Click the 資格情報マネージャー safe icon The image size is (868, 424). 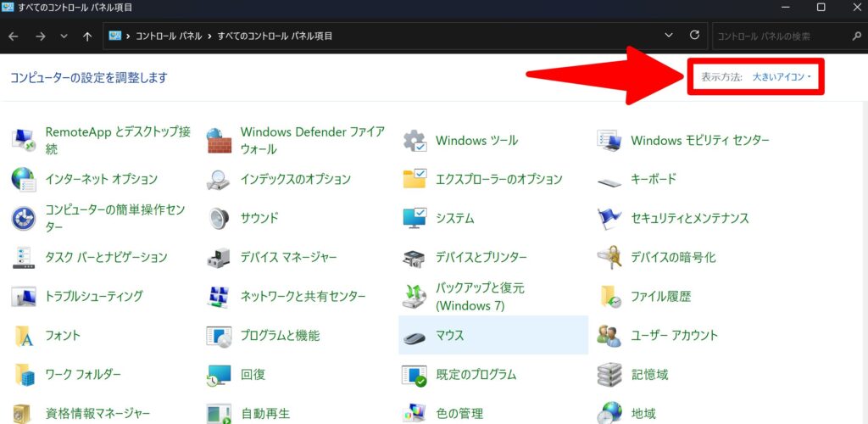click(x=23, y=413)
